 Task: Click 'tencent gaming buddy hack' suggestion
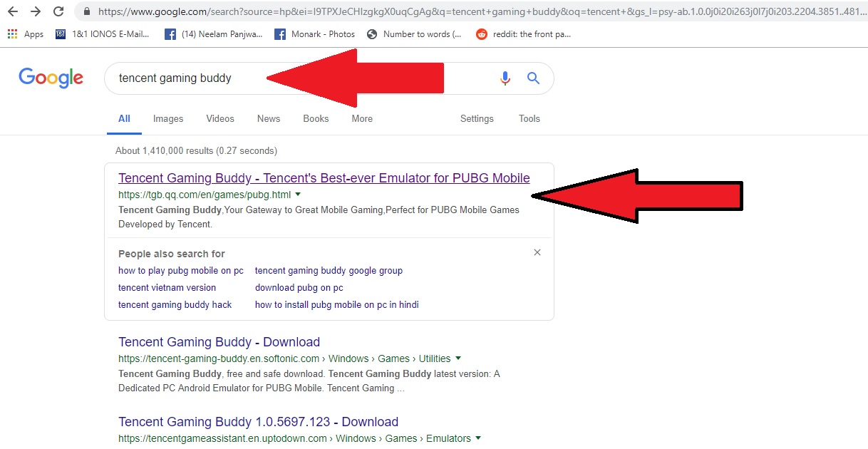click(175, 305)
